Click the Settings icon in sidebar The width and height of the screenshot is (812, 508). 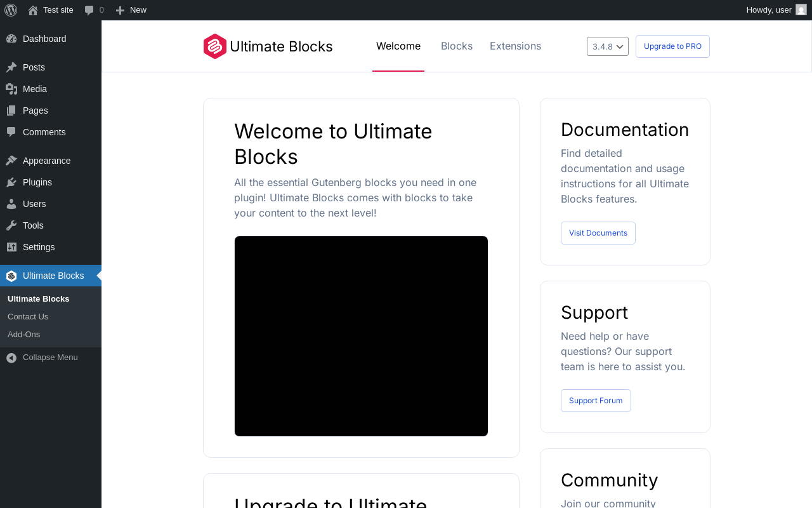(x=11, y=247)
